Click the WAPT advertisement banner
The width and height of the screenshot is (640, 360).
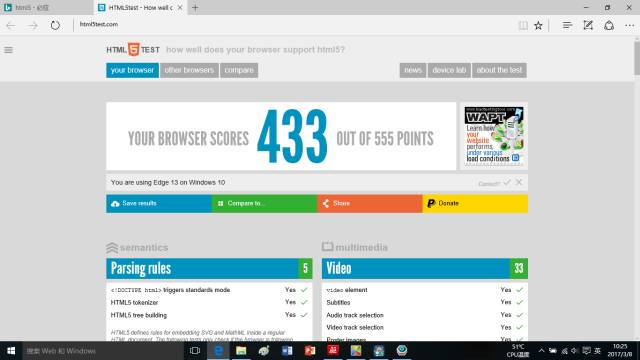coord(494,136)
